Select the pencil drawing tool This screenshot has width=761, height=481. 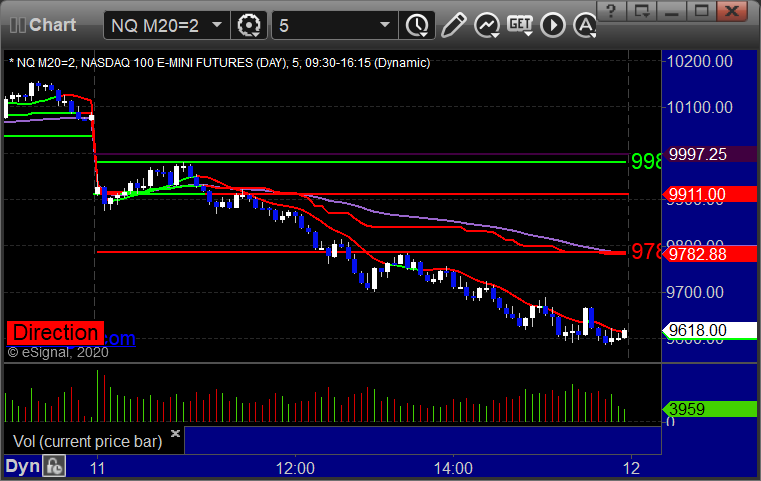click(x=454, y=25)
